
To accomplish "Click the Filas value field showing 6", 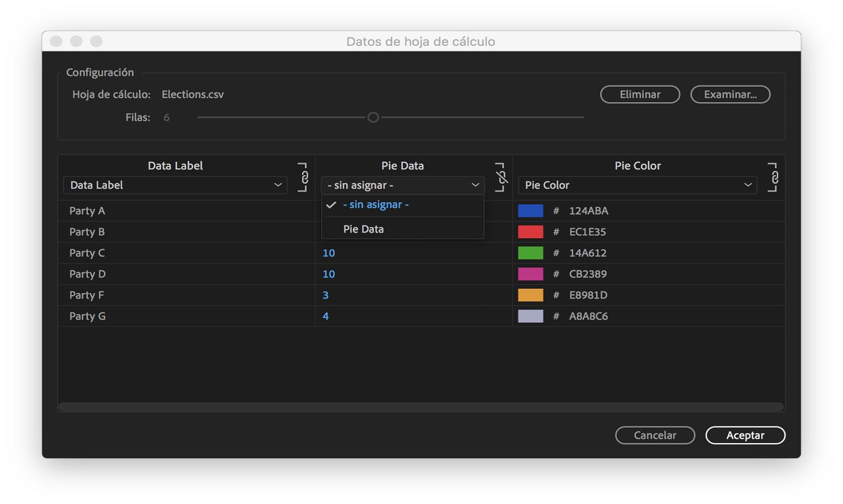I will 167,117.
